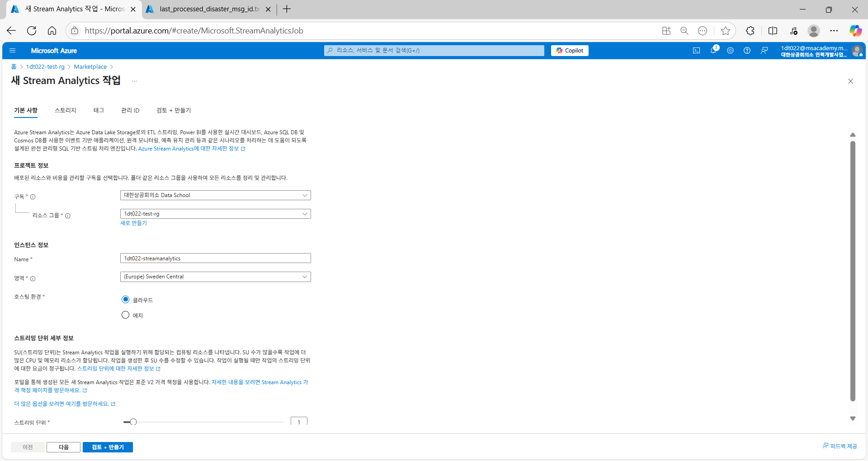
Task: Click the 다음 button
Action: [63, 447]
